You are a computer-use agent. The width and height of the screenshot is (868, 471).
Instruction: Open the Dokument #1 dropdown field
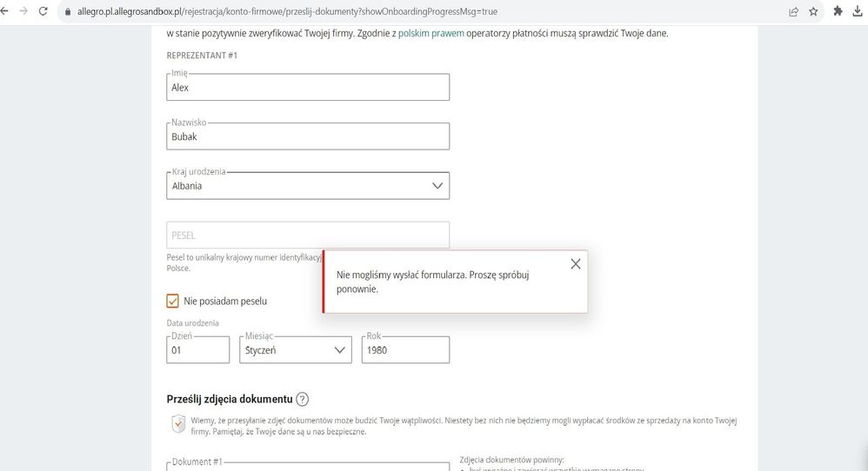click(x=308, y=467)
